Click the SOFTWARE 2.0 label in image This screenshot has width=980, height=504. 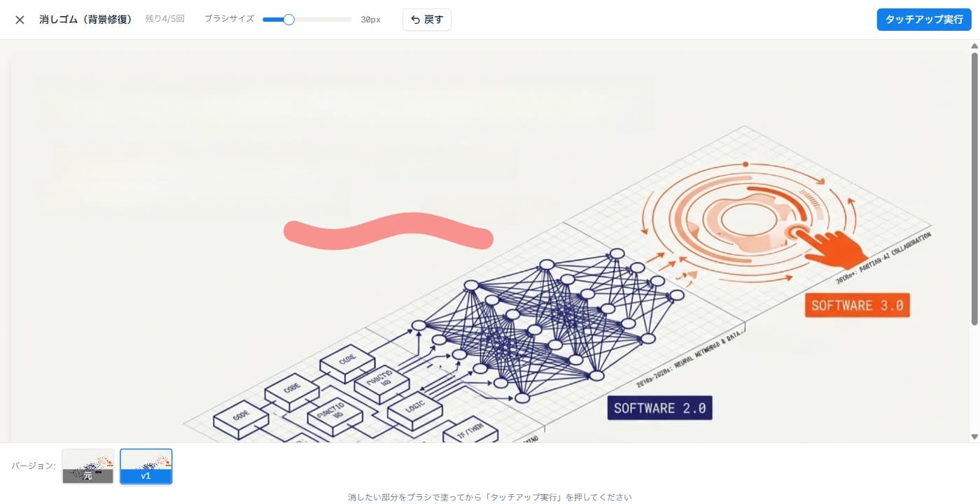click(x=659, y=408)
